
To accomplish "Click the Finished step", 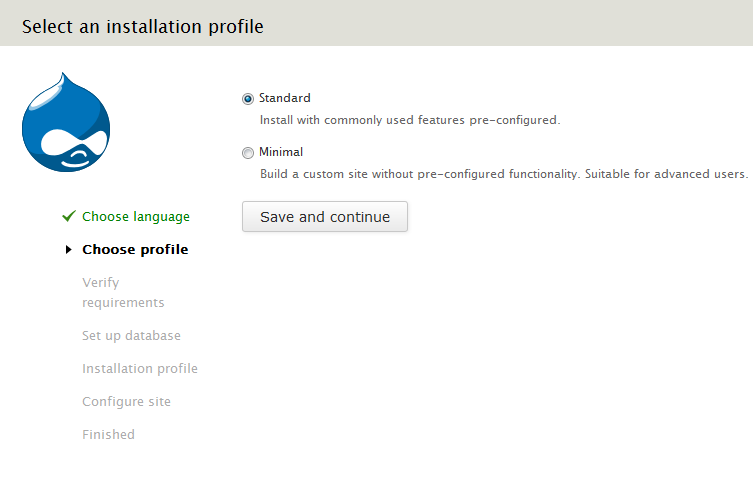I will click(x=108, y=434).
